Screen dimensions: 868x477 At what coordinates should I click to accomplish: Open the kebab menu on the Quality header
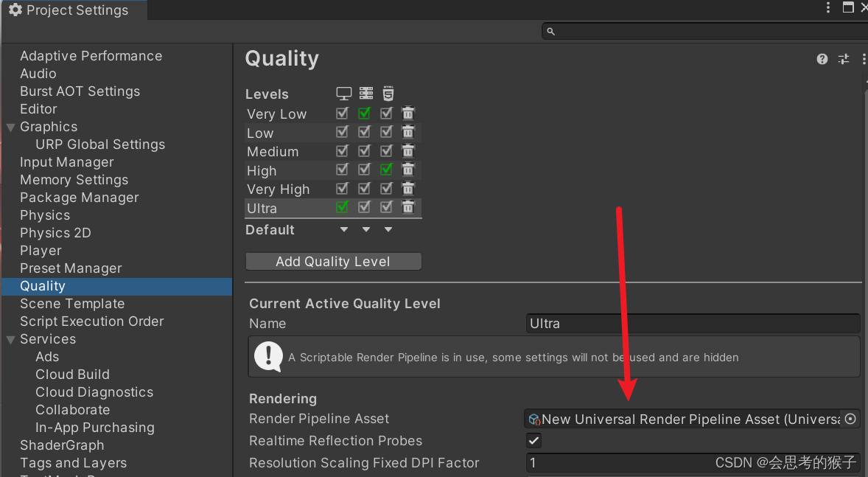pos(863,59)
